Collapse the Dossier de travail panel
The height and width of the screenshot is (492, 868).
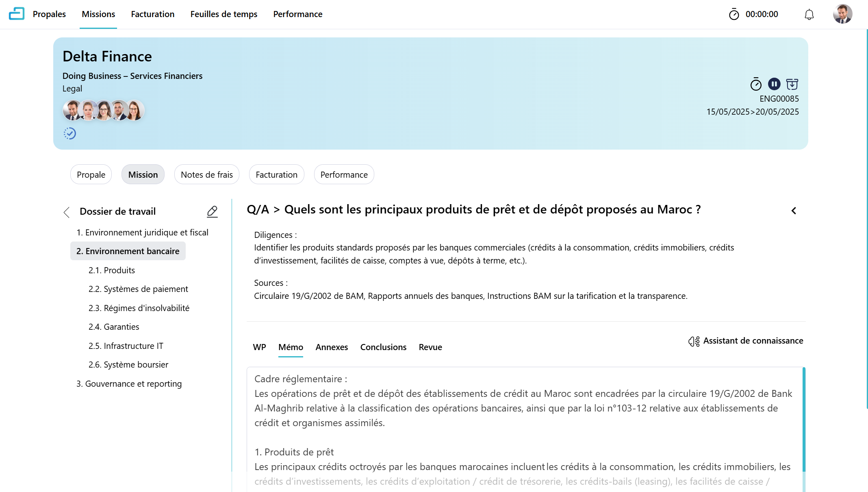coord(67,212)
